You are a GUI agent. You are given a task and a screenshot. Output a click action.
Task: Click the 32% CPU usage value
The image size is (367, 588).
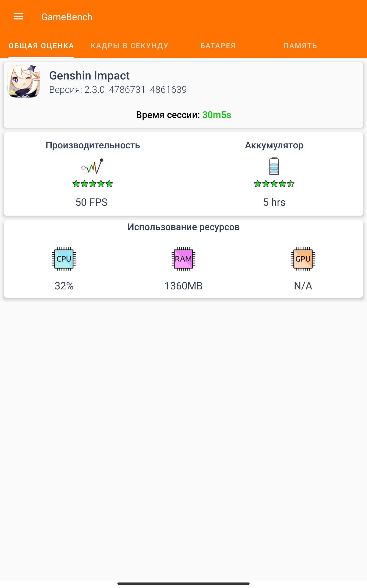[64, 286]
